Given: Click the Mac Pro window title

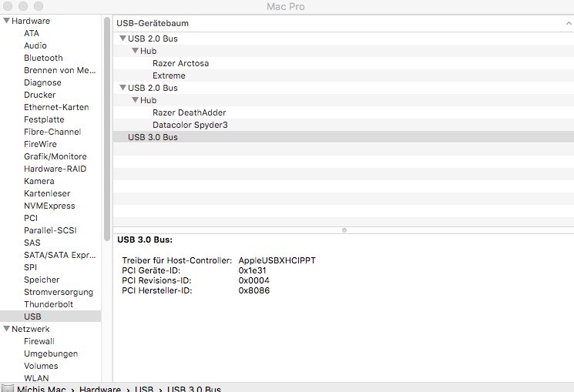Looking at the screenshot, I should coord(286,7).
